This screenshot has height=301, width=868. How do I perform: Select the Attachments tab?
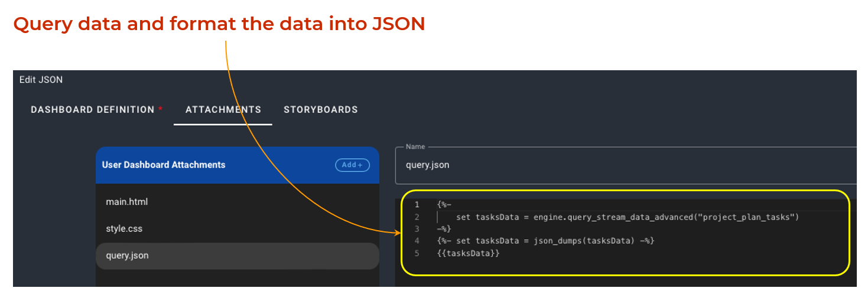[x=223, y=110]
